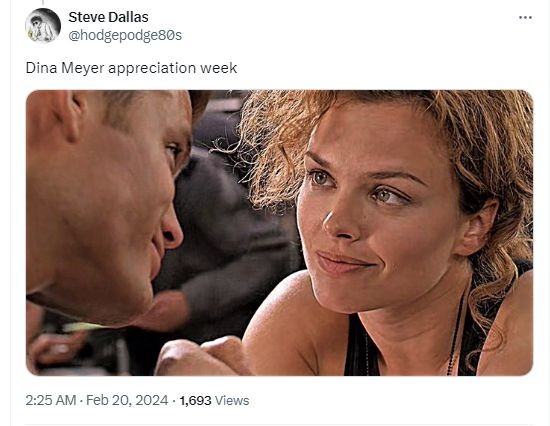Click the tweet text about Dina Meyer
Screen dimensions: 550x426
click(131, 68)
